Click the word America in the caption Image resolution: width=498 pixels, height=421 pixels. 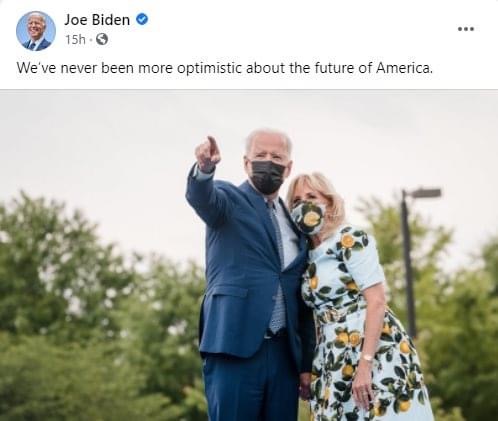(x=404, y=68)
